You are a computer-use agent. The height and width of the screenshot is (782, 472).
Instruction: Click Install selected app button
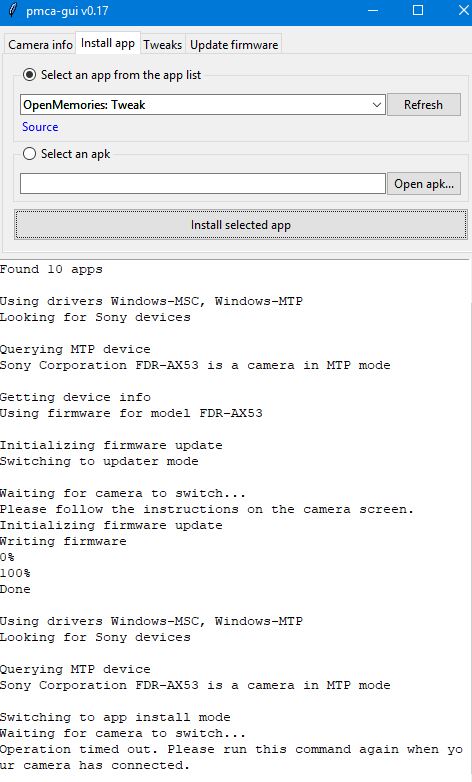click(x=240, y=225)
